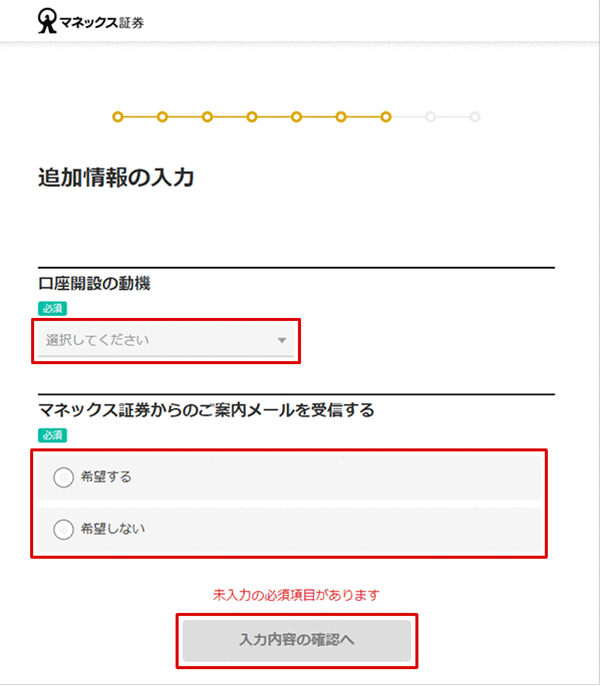The width and height of the screenshot is (600, 686).
Task: Click the dropdown arrow beside 選択してください
Action: 281,341
